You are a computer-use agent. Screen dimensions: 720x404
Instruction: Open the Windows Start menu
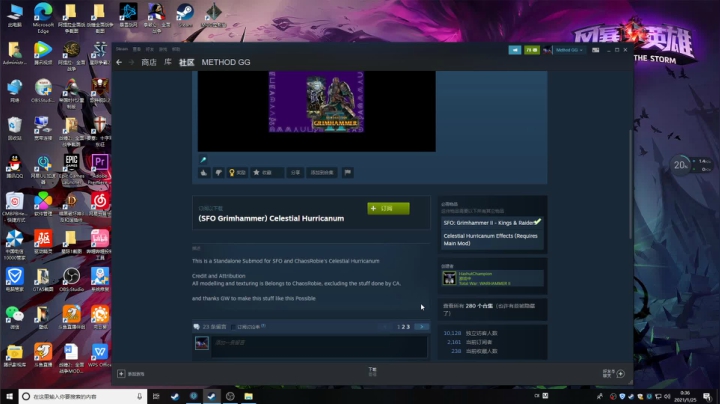tap(9, 396)
